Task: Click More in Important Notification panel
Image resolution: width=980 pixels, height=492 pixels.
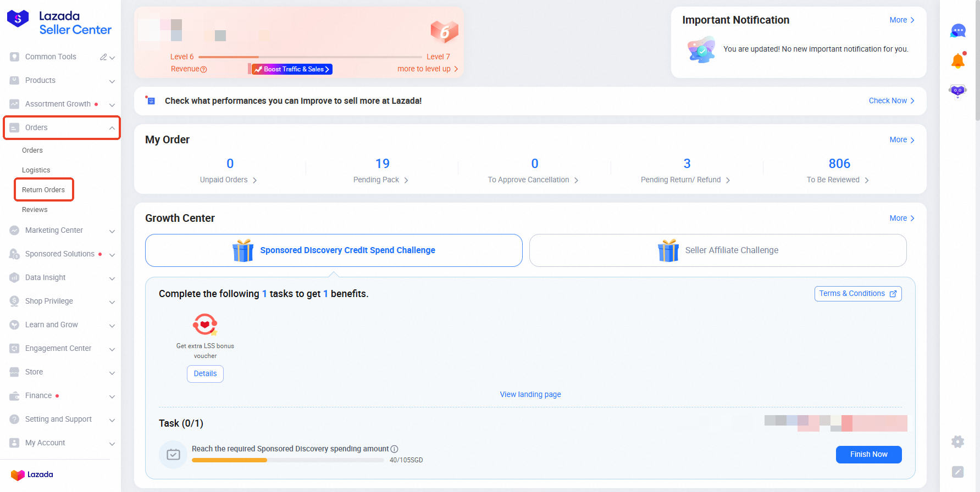Action: pos(902,20)
